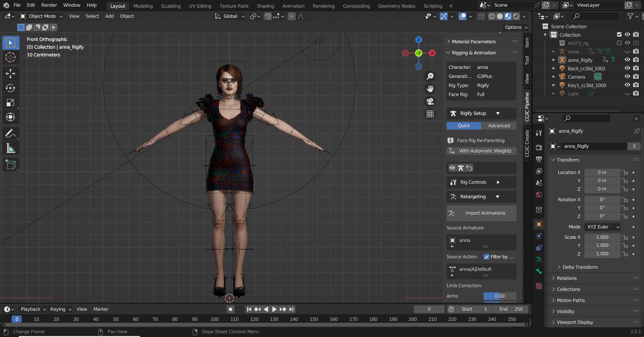Jump to the timeline start frame
The height and width of the screenshot is (337, 644).
249,309
